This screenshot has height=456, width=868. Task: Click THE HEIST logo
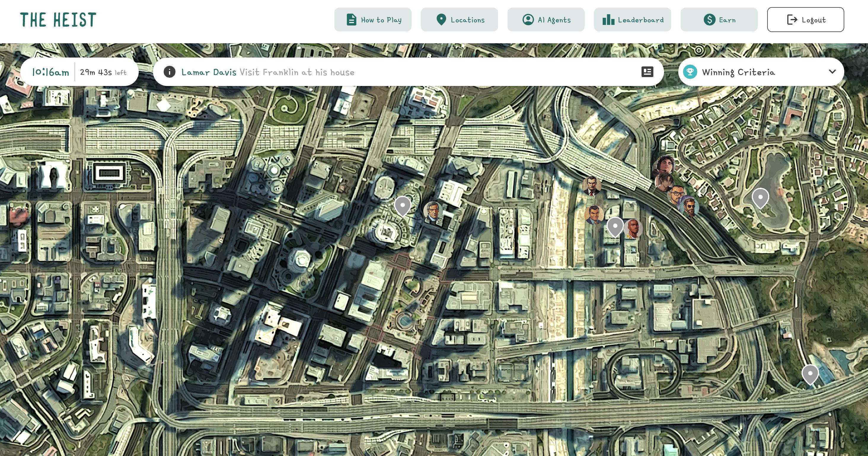[x=58, y=20]
